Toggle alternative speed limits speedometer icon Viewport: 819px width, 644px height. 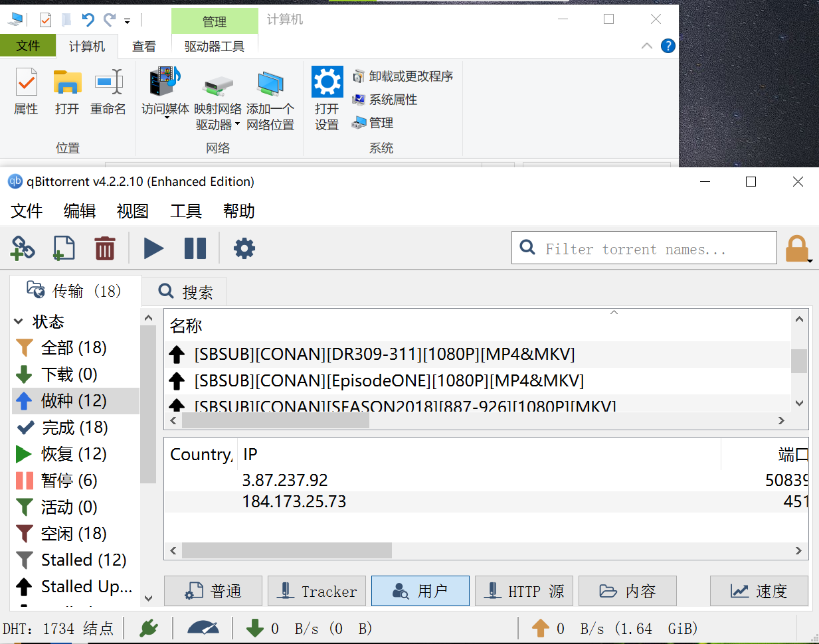[203, 628]
